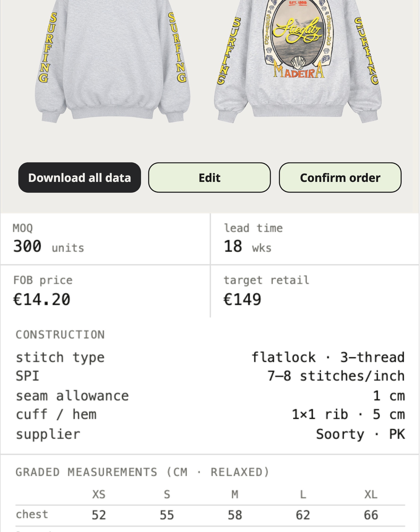Click the M size column header
420x532 pixels.
click(235, 494)
